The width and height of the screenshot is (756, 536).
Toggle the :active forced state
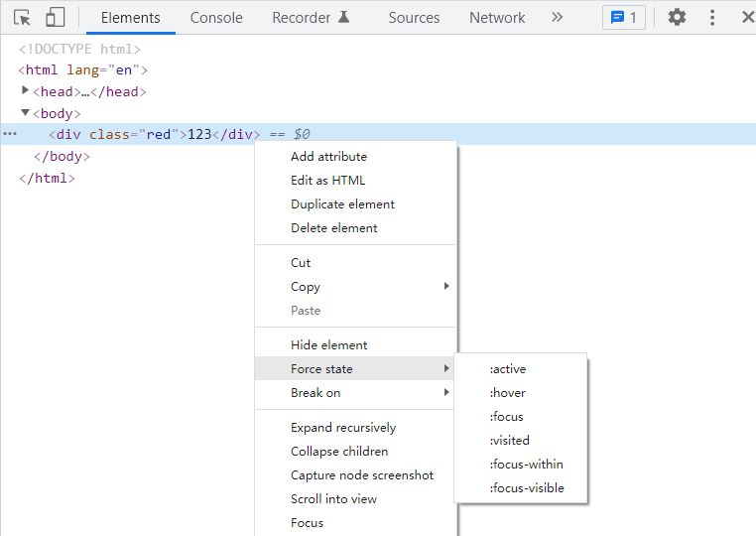[508, 369]
